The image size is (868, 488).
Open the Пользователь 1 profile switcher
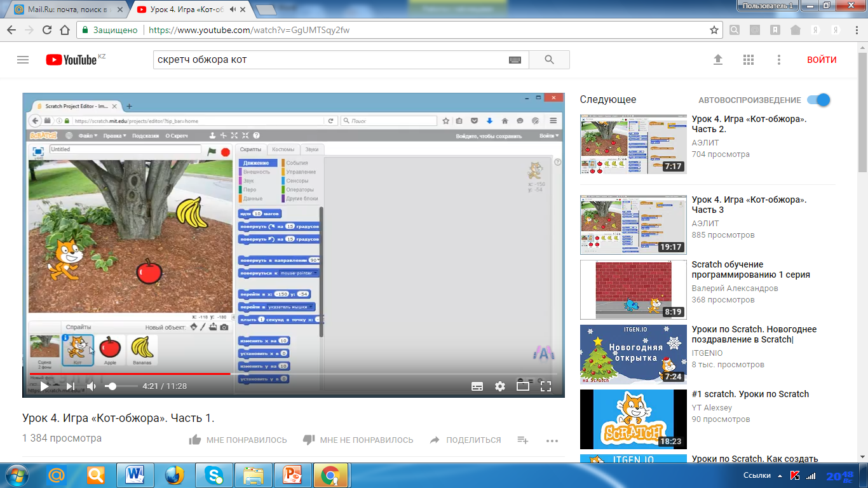(x=768, y=5)
